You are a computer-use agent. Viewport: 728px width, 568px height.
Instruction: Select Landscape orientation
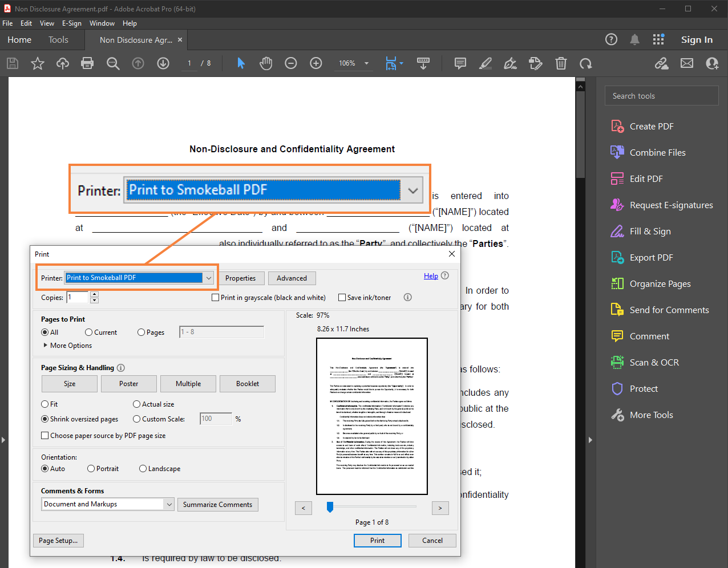click(x=143, y=469)
